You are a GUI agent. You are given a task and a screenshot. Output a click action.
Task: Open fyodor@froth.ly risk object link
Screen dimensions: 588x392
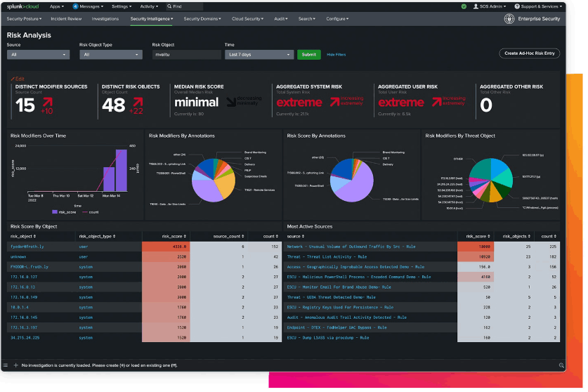27,247
